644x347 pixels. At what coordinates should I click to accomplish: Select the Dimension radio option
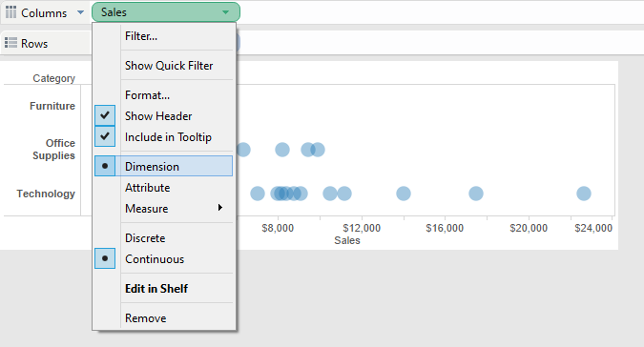pyautogui.click(x=105, y=166)
